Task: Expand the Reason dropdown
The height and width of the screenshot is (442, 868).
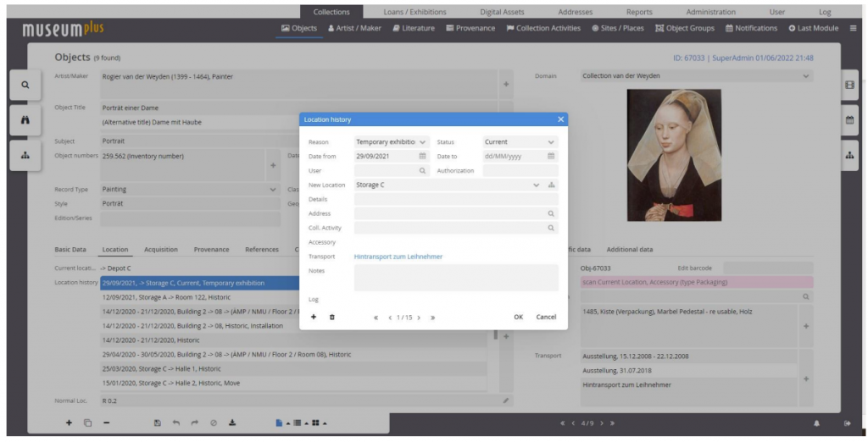Action: click(422, 142)
